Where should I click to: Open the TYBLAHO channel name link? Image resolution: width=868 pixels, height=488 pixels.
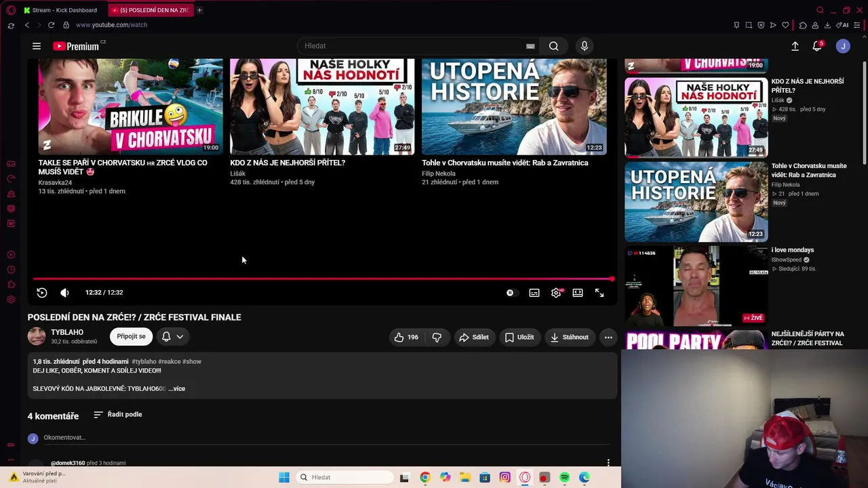(67, 332)
